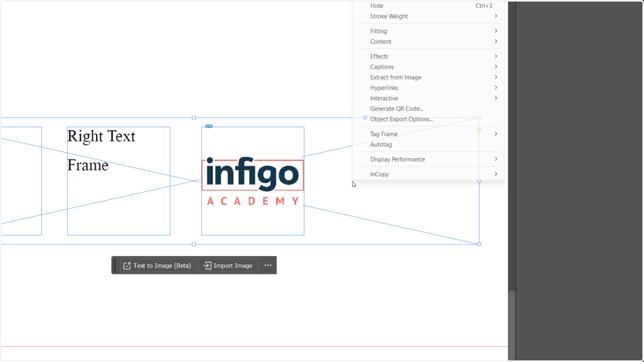This screenshot has width=644, height=362.
Task: Open the Captions submenu
Action: click(428, 67)
